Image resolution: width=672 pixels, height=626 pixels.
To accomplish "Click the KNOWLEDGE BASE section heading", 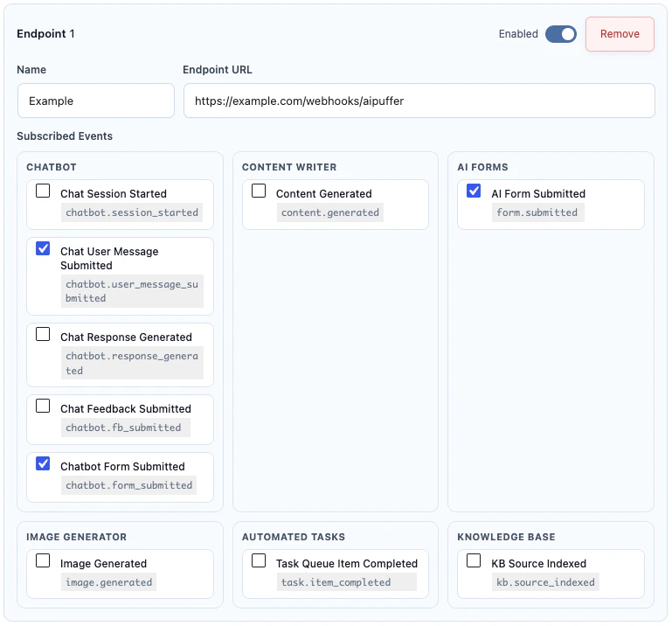I will [x=506, y=537].
